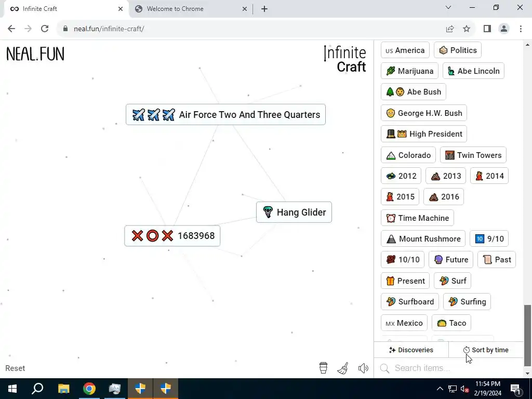Pick the George H.W. Bush item
The width and height of the screenshot is (532, 399).
[424, 113]
